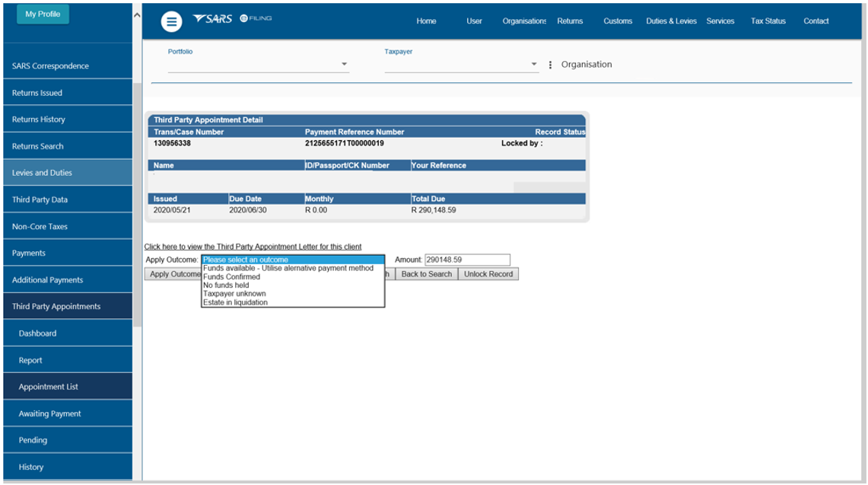868x485 pixels.
Task: Select 'Estate in liquidation' option
Action: [235, 302]
